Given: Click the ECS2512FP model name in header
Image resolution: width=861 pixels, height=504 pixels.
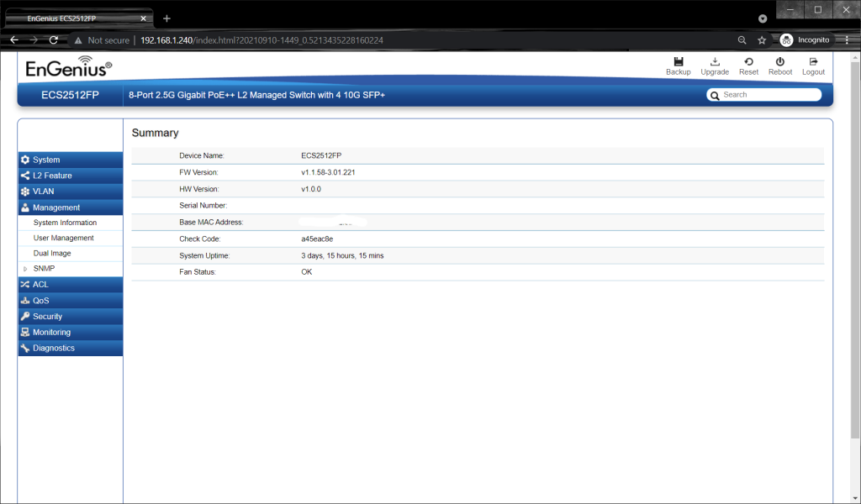Looking at the screenshot, I should [70, 95].
